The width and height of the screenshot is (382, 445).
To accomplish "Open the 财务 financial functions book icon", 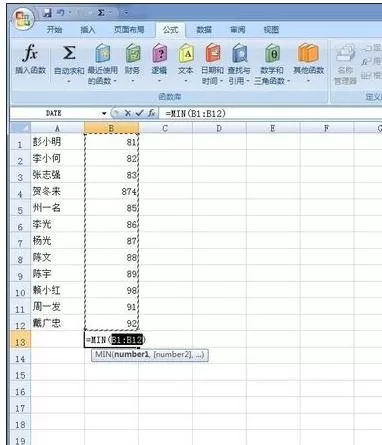I will (133, 53).
